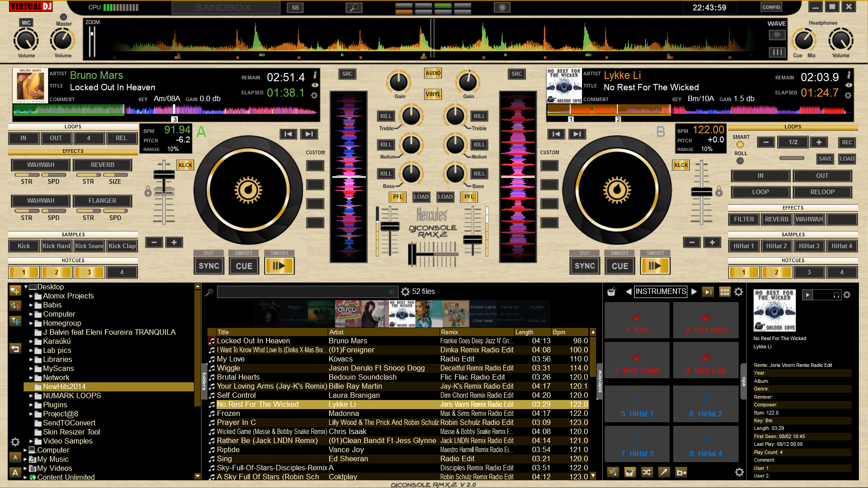Open the grid view icon in the sampler panel

[725, 292]
